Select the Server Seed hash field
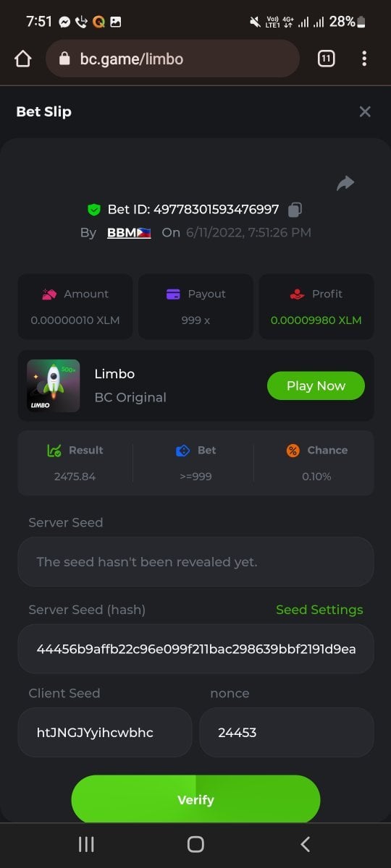Screen dimensions: 391x868 coord(195,649)
